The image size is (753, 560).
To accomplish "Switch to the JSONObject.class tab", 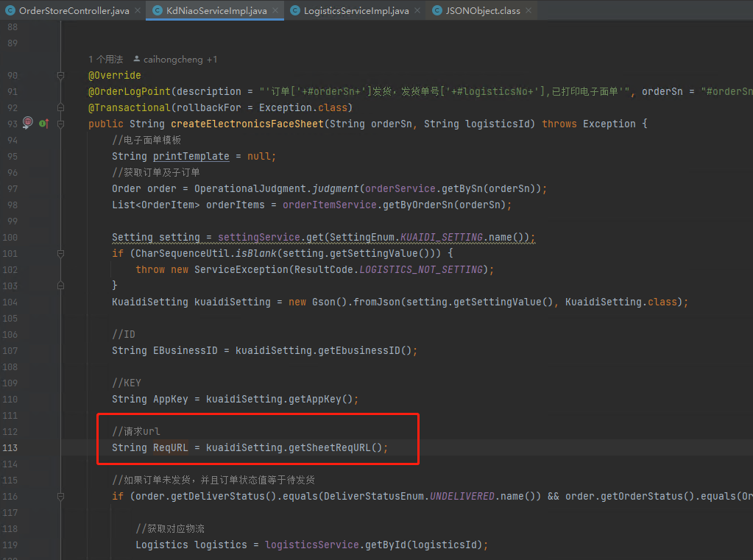I will (x=482, y=10).
